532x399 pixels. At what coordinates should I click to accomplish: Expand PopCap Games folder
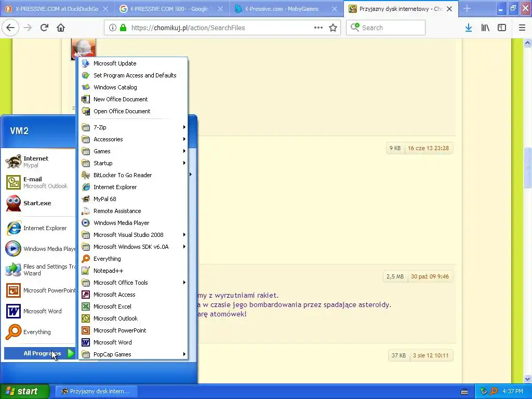tap(134, 354)
